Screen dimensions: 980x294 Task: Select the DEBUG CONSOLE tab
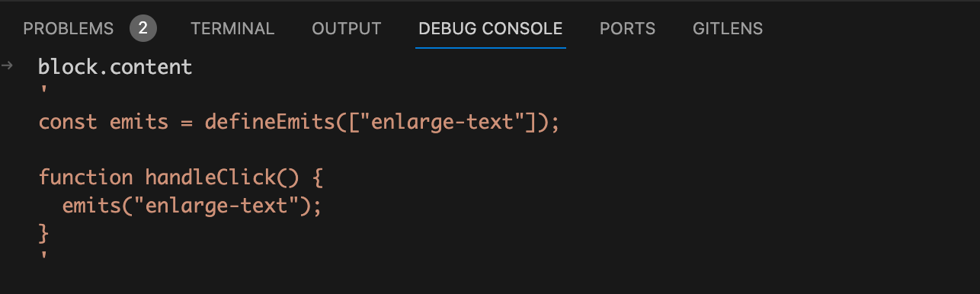(491, 29)
